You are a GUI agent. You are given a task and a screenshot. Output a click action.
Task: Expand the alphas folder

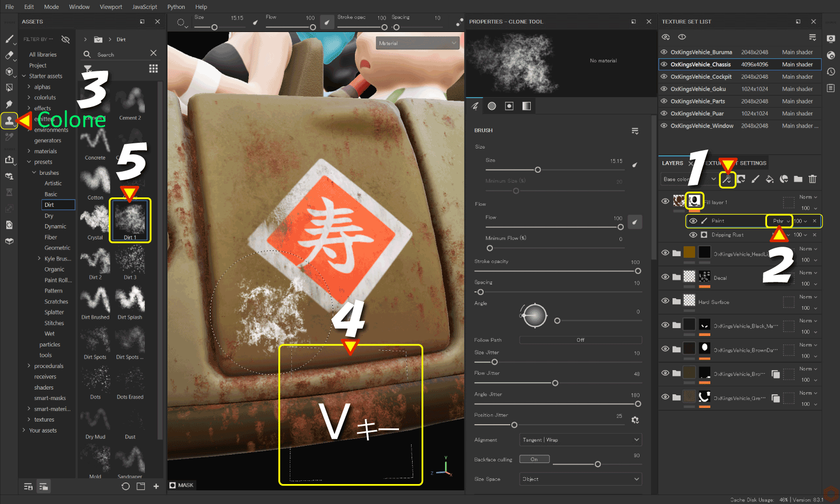[x=29, y=87]
